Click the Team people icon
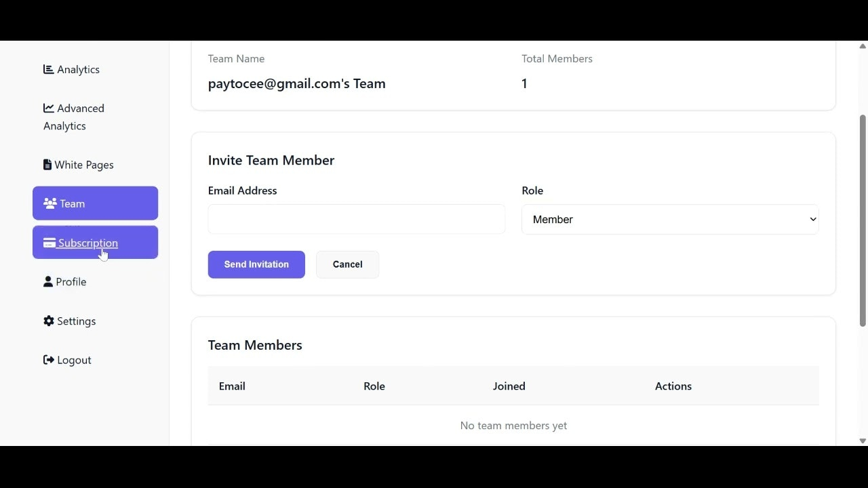The height and width of the screenshot is (488, 868). [x=50, y=203]
